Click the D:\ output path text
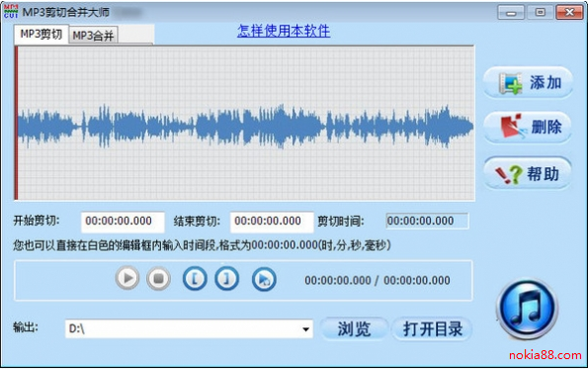The width and height of the screenshot is (588, 369). (77, 329)
